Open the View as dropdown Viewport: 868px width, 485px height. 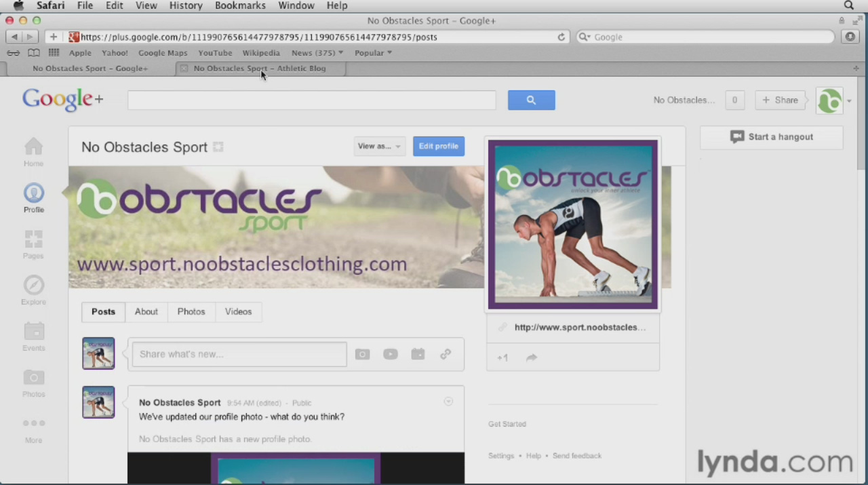379,146
